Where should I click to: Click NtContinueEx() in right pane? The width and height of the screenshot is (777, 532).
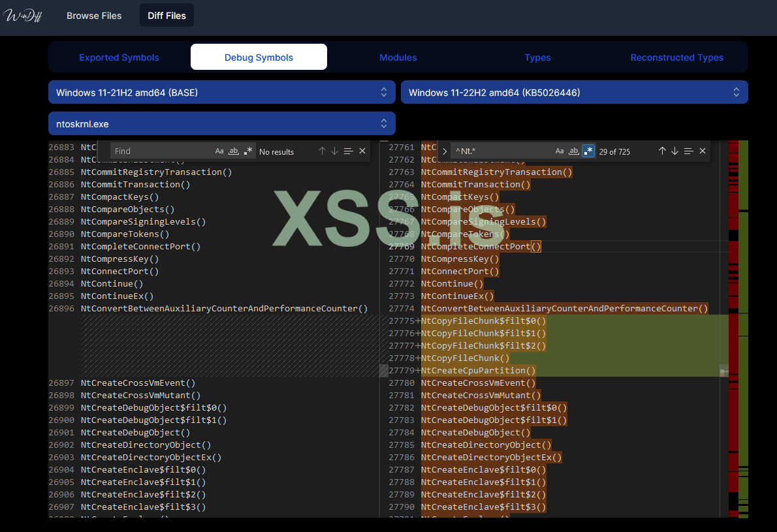click(x=457, y=296)
